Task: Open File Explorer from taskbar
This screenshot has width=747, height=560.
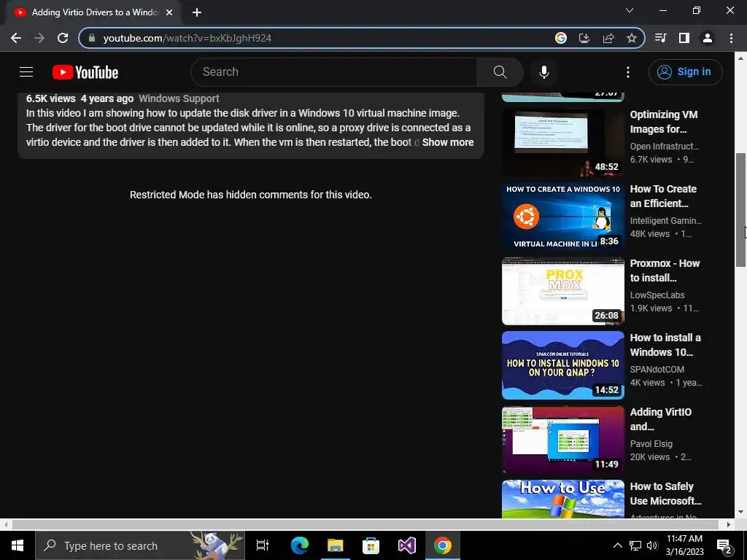Action: tap(336, 545)
